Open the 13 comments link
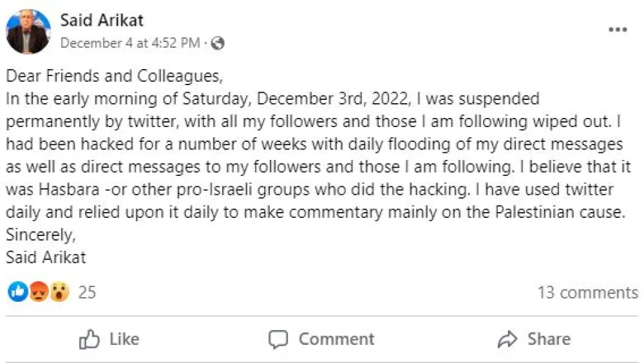The width and height of the screenshot is (644, 363). tap(587, 292)
